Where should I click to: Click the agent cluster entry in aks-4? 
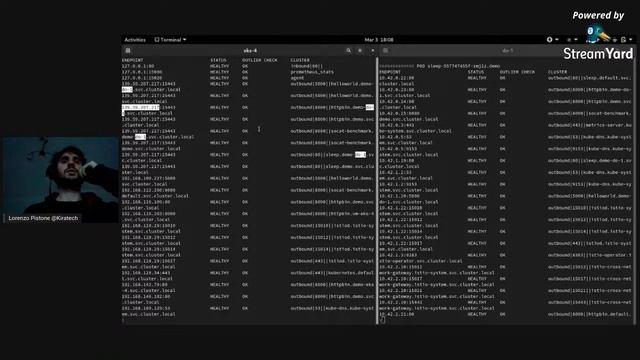tap(297, 78)
